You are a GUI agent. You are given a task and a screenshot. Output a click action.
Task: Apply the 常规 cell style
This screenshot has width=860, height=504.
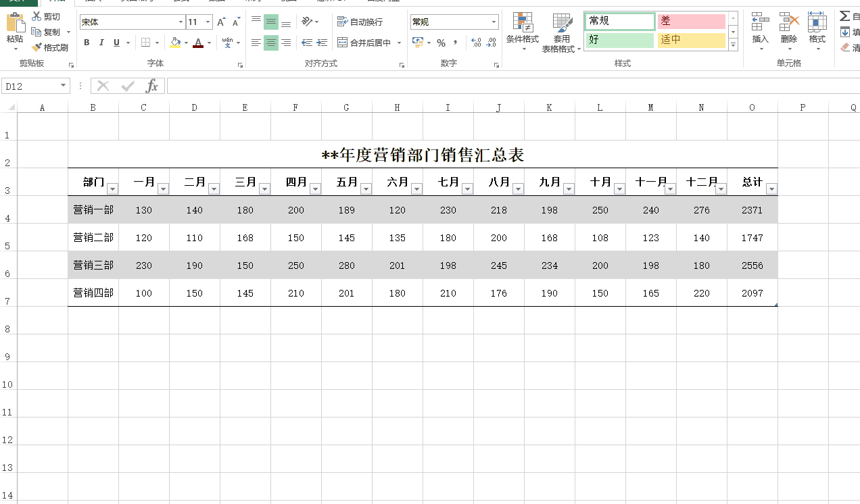[620, 21]
